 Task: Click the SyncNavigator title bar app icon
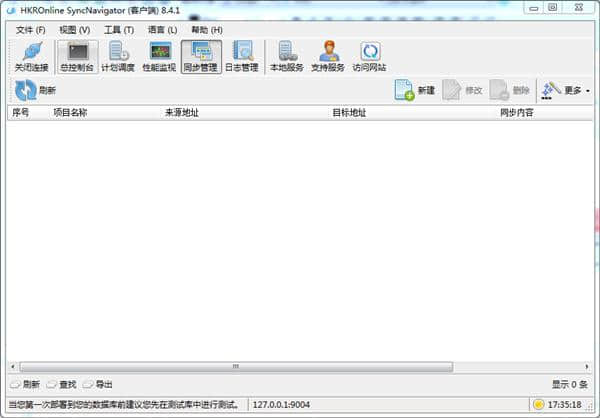(x=11, y=10)
